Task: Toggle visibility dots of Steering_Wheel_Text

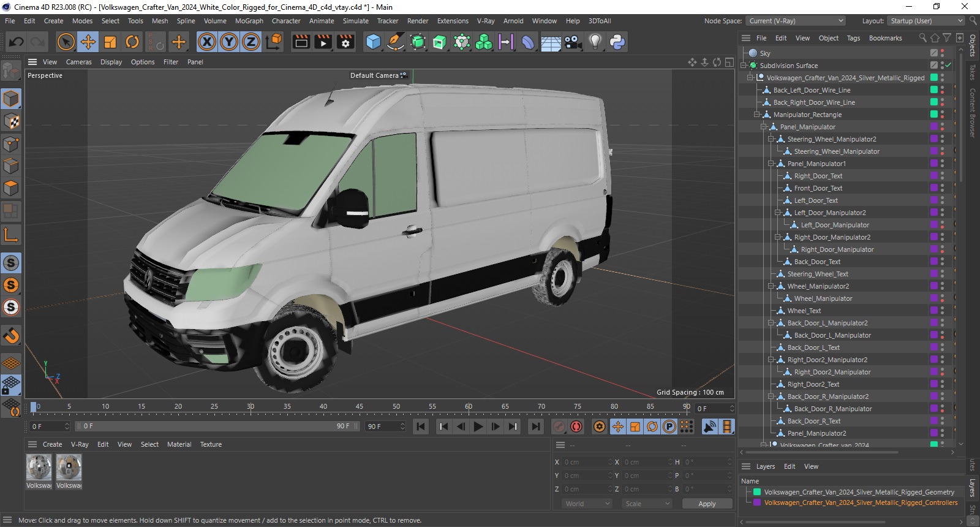Action: point(942,274)
